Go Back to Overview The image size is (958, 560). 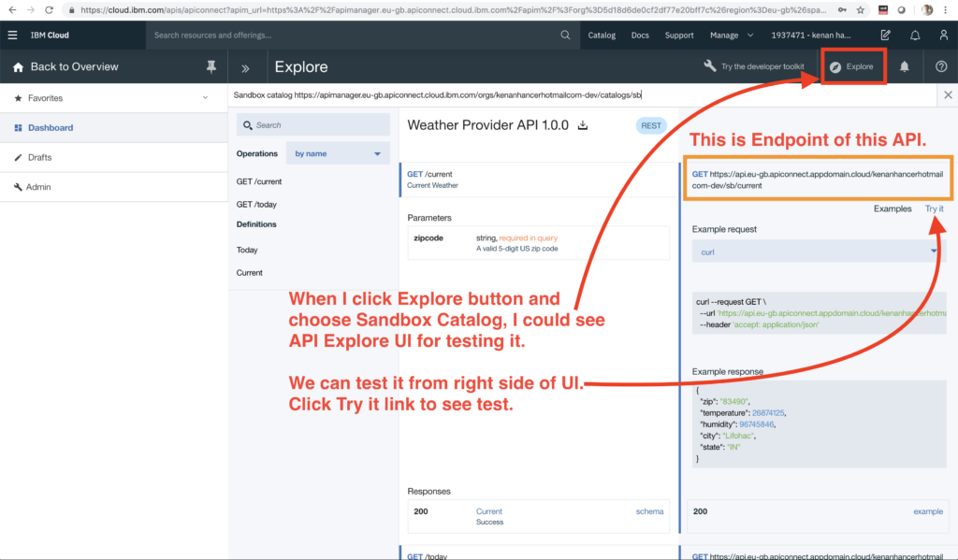(x=75, y=67)
